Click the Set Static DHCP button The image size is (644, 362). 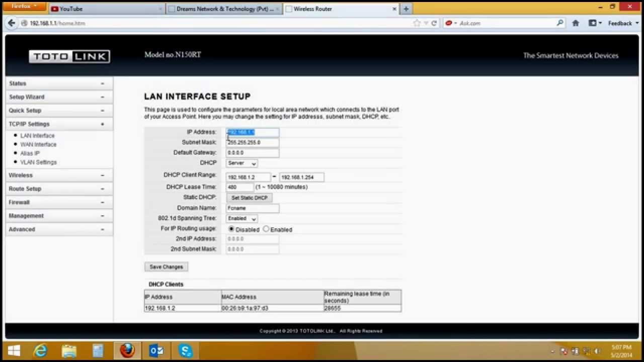[249, 198]
